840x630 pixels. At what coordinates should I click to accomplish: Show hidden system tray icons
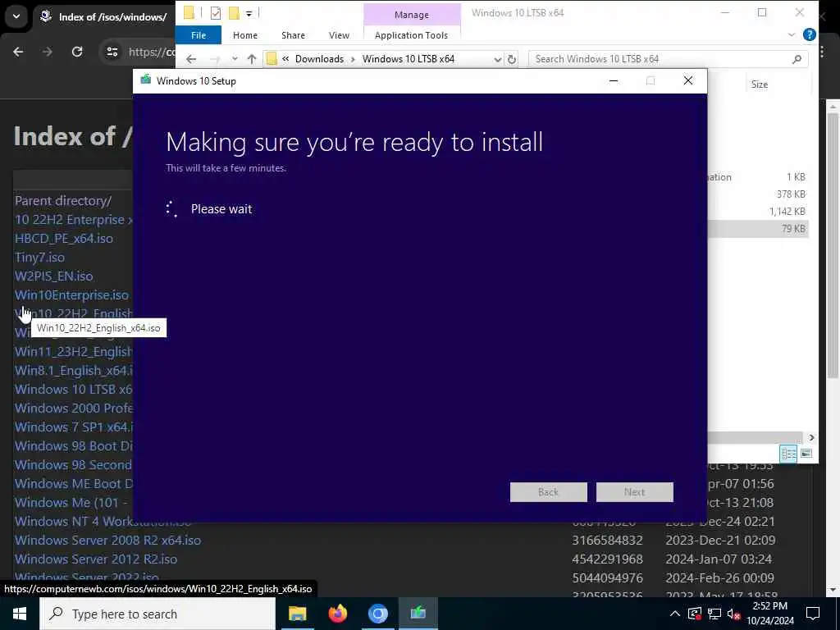point(675,614)
